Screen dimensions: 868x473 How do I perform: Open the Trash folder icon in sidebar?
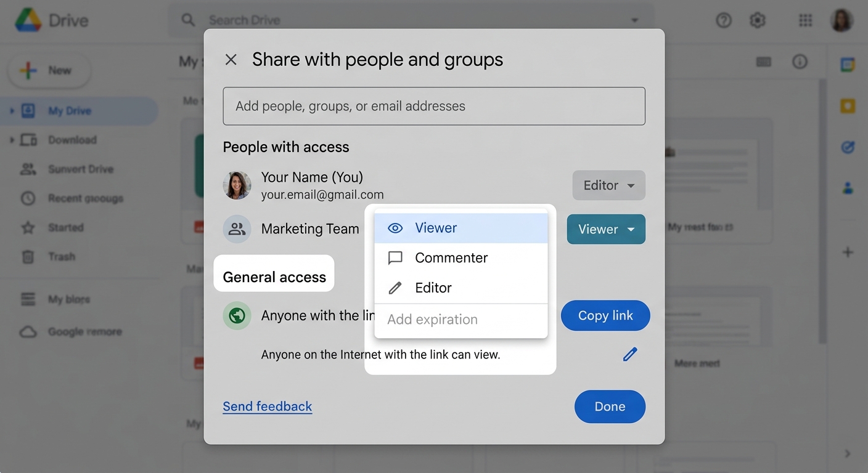click(x=28, y=257)
